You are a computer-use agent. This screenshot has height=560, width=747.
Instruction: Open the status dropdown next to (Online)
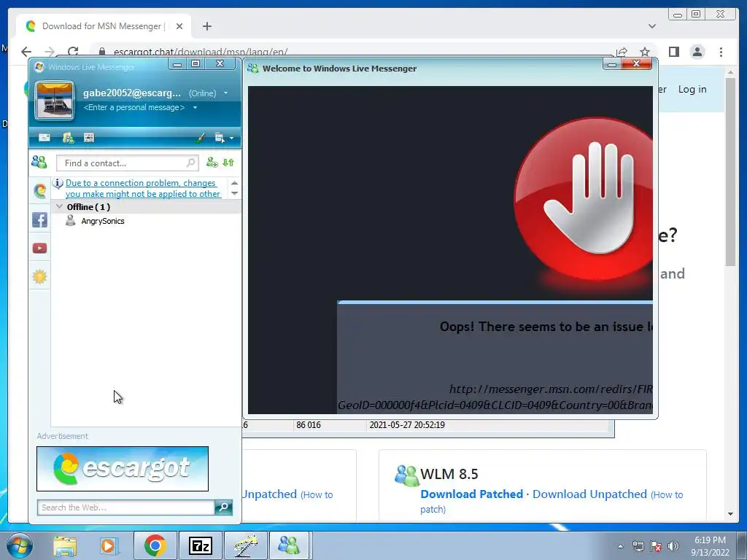(x=226, y=93)
